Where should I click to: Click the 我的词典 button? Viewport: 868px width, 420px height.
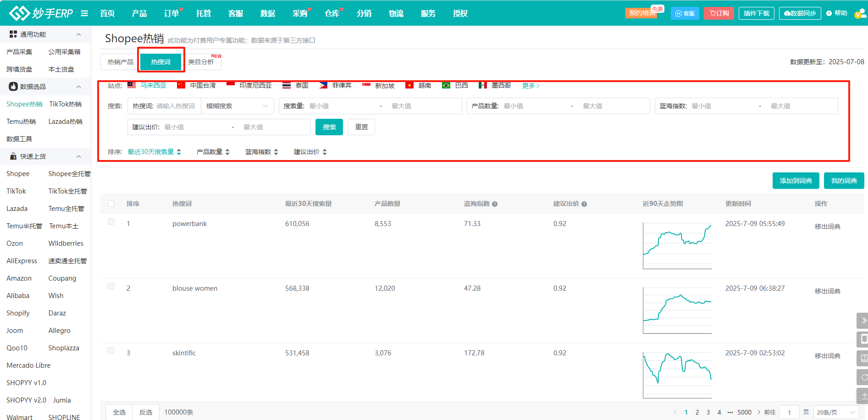pyautogui.click(x=844, y=181)
